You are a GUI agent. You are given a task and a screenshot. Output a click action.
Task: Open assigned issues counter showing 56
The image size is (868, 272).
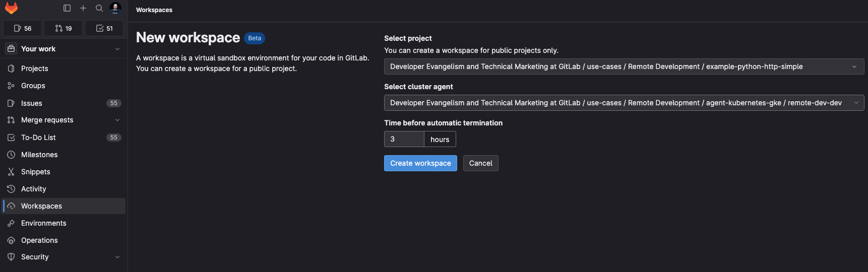[22, 29]
